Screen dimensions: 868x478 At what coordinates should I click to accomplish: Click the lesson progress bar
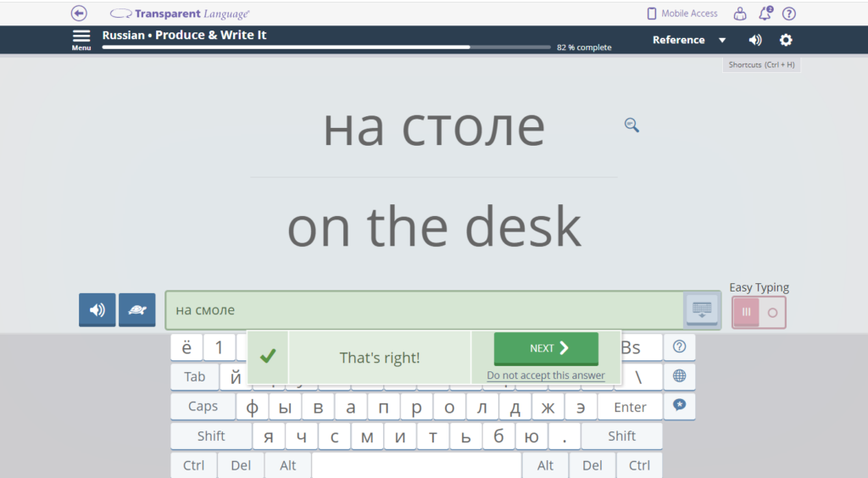click(x=326, y=47)
